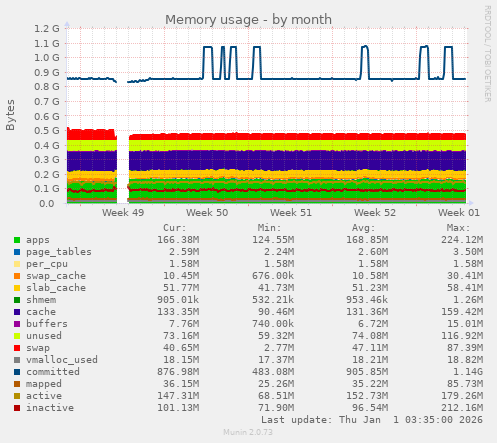Click the '0.5 G' y-axis label

[x=47, y=131]
